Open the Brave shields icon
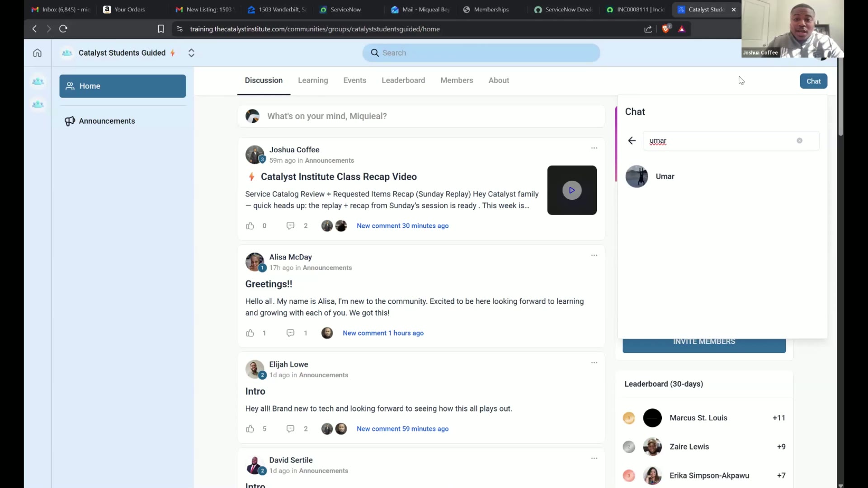The width and height of the screenshot is (868, 488). pyautogui.click(x=666, y=29)
